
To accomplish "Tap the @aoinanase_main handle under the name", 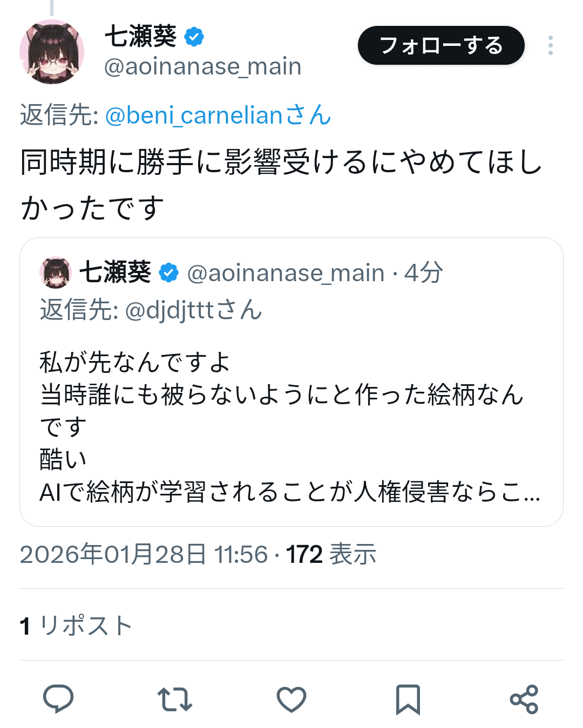I will (202, 67).
